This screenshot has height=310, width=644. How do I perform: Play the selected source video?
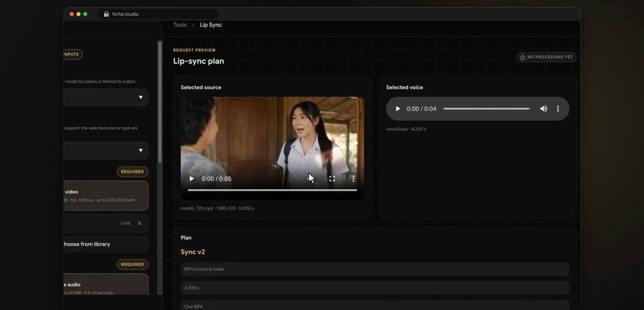tap(191, 179)
